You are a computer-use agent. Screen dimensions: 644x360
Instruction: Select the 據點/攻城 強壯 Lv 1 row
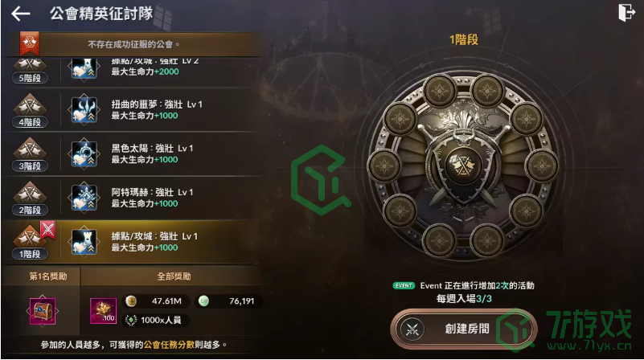point(132,242)
